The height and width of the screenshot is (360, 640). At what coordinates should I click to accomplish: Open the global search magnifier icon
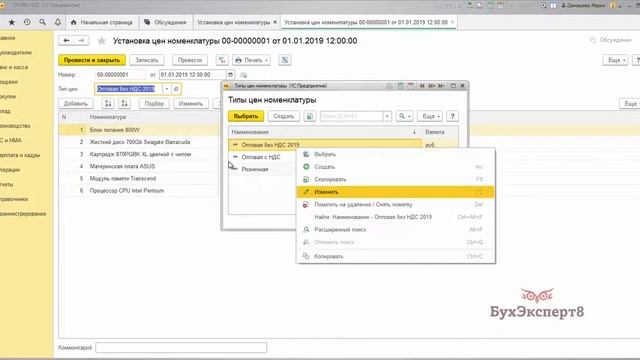[x=42, y=22]
